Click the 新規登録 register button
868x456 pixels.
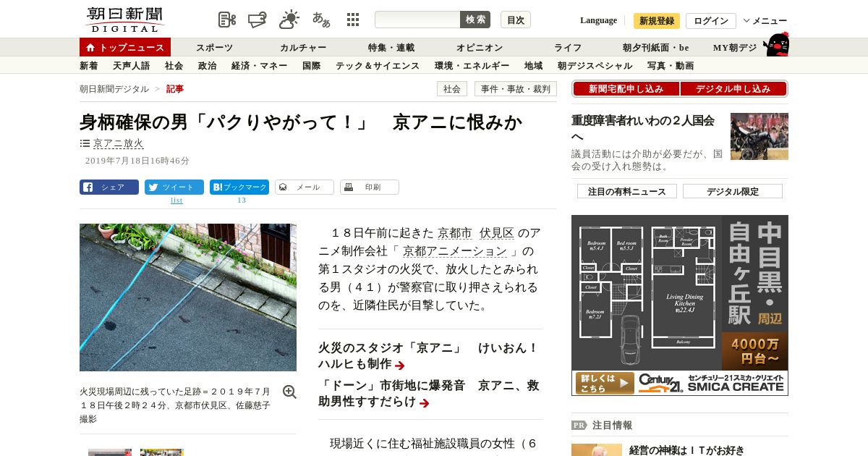pos(657,21)
